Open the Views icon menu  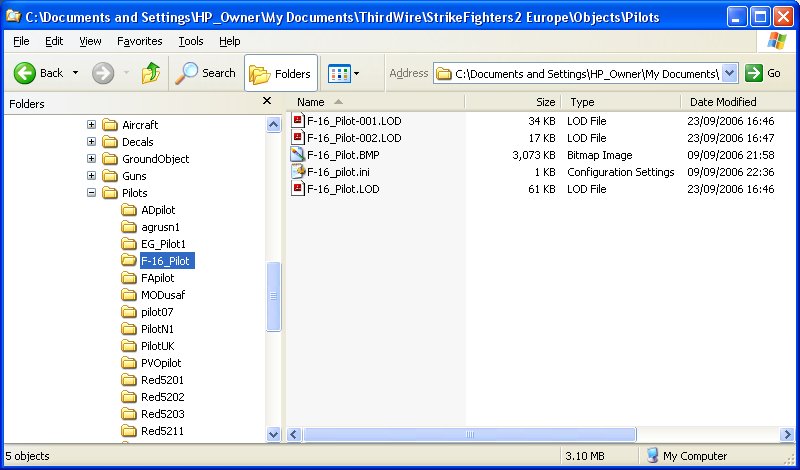pyautogui.click(x=339, y=73)
